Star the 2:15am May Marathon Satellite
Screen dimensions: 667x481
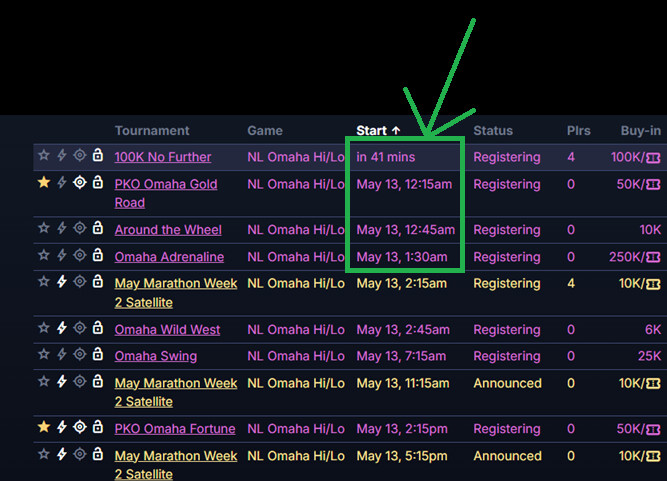(44, 282)
